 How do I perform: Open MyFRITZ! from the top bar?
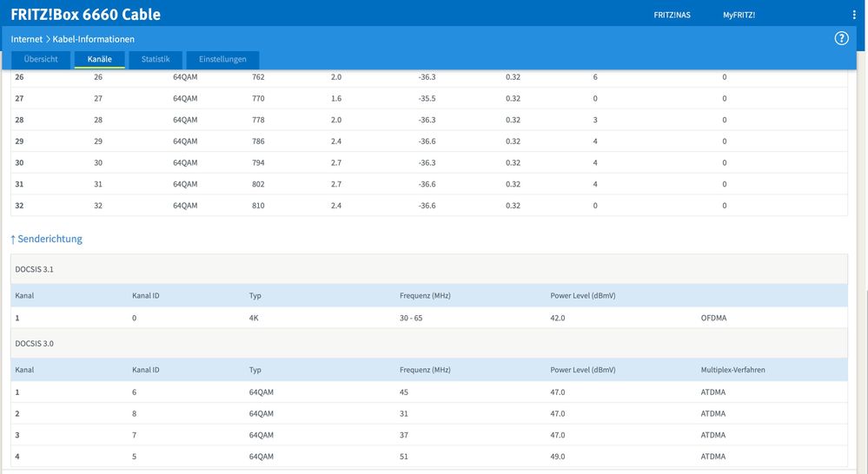(x=739, y=15)
